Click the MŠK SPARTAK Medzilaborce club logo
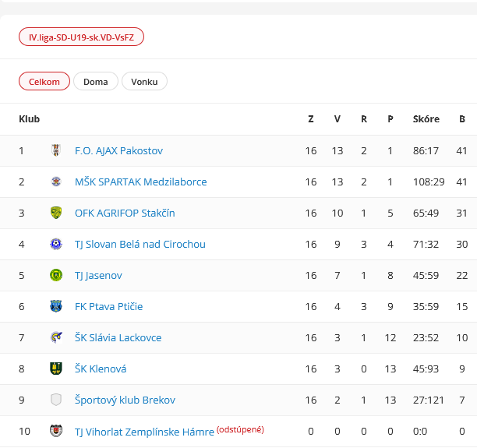This screenshot has height=448, width=477. pyautogui.click(x=55, y=182)
